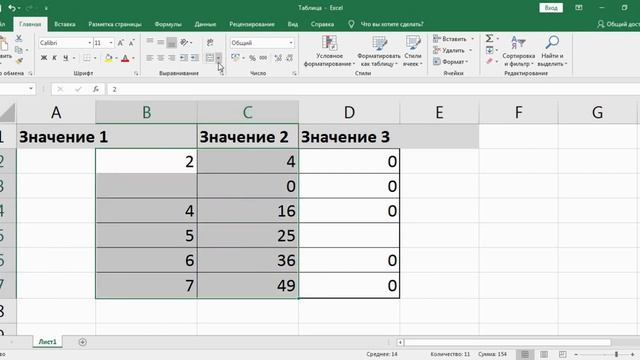Open ribbon display options icon

579,8
